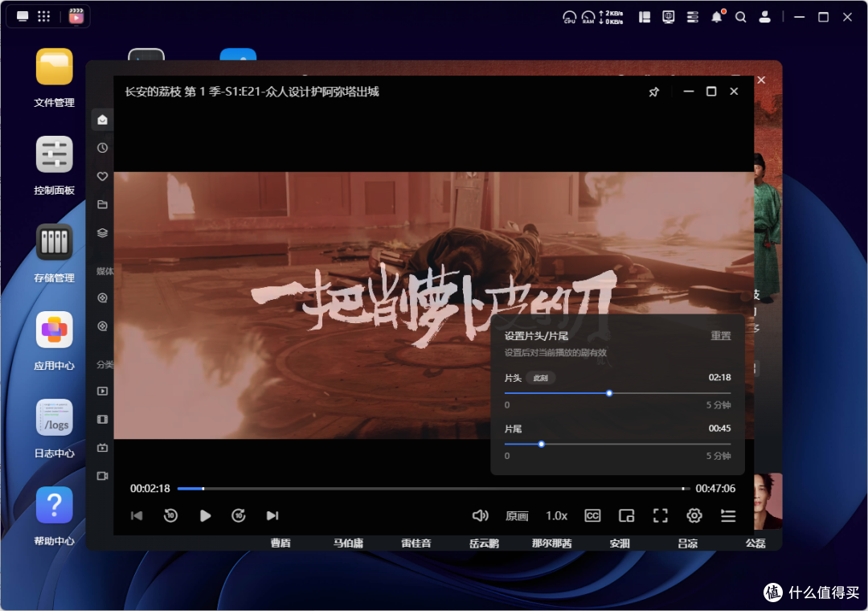
Task: Open the 日志中心 logs icon
Action: click(x=55, y=417)
